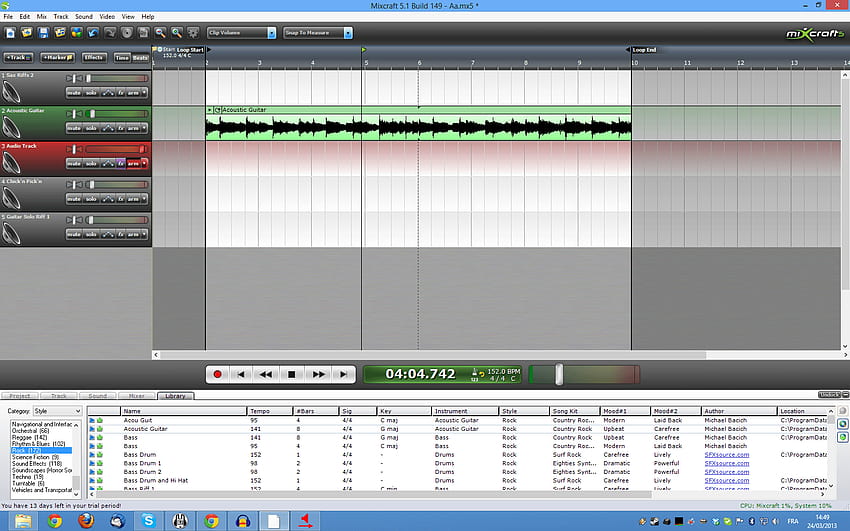
Task: Zoom in with the plus magnifier icon
Action: [x=177, y=33]
